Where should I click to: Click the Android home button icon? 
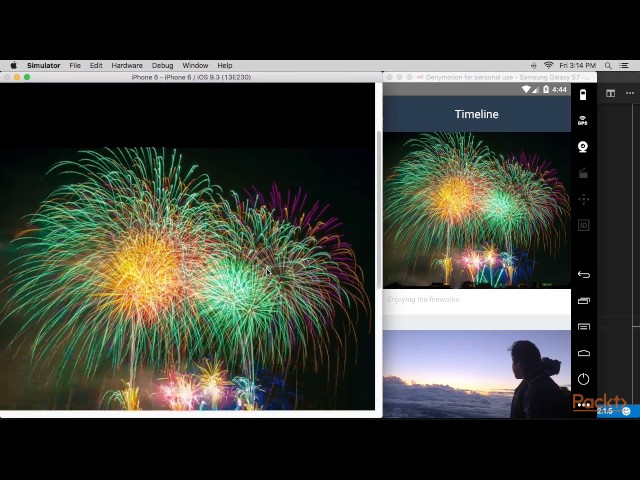coord(584,353)
